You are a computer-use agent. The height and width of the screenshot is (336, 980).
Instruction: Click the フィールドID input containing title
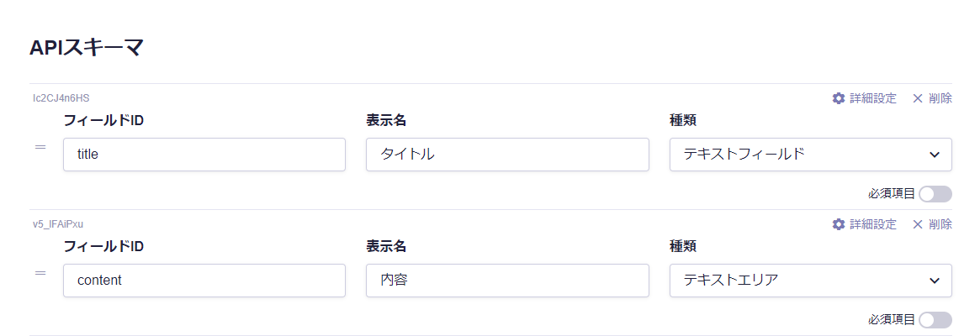pyautogui.click(x=204, y=155)
